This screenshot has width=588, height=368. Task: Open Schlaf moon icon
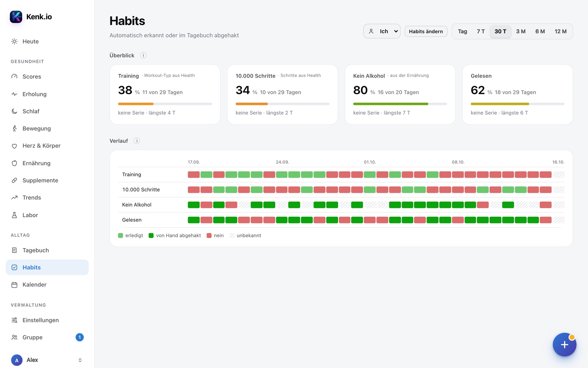coord(14,111)
